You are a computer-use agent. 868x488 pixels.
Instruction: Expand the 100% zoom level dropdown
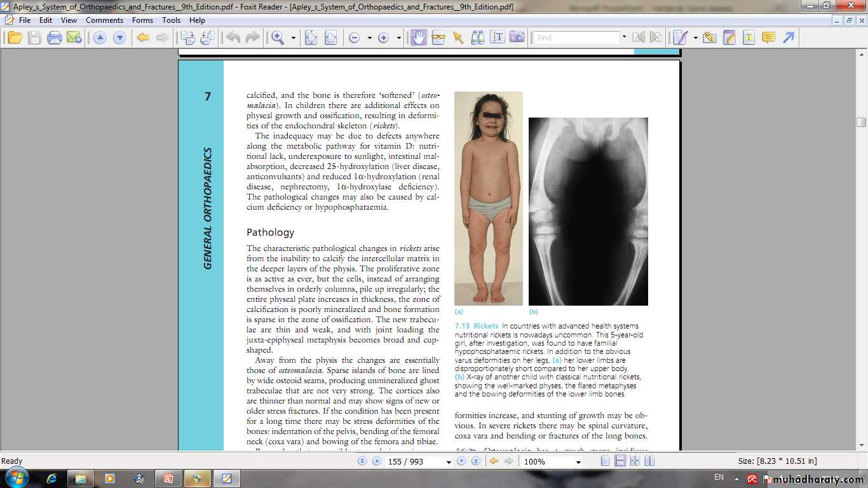[578, 462]
